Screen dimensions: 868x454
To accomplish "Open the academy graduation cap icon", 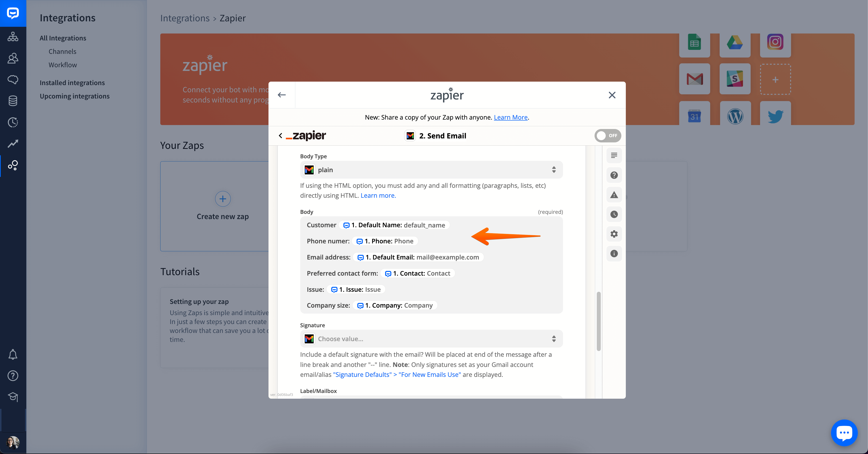I will point(13,397).
